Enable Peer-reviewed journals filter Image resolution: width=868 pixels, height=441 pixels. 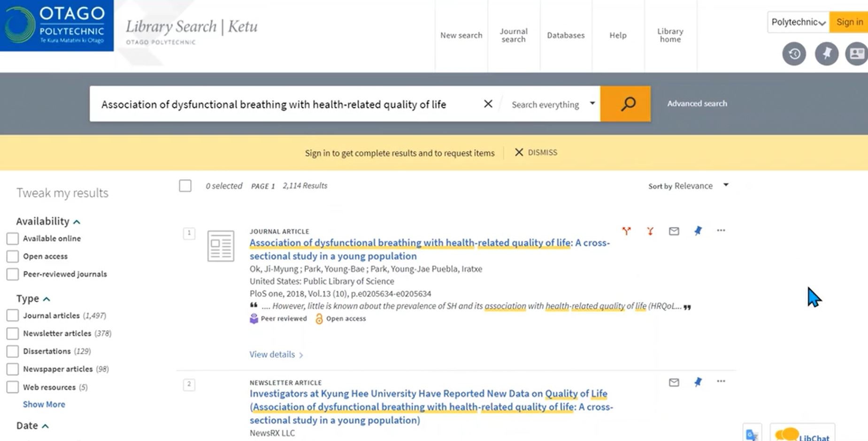[13, 274]
